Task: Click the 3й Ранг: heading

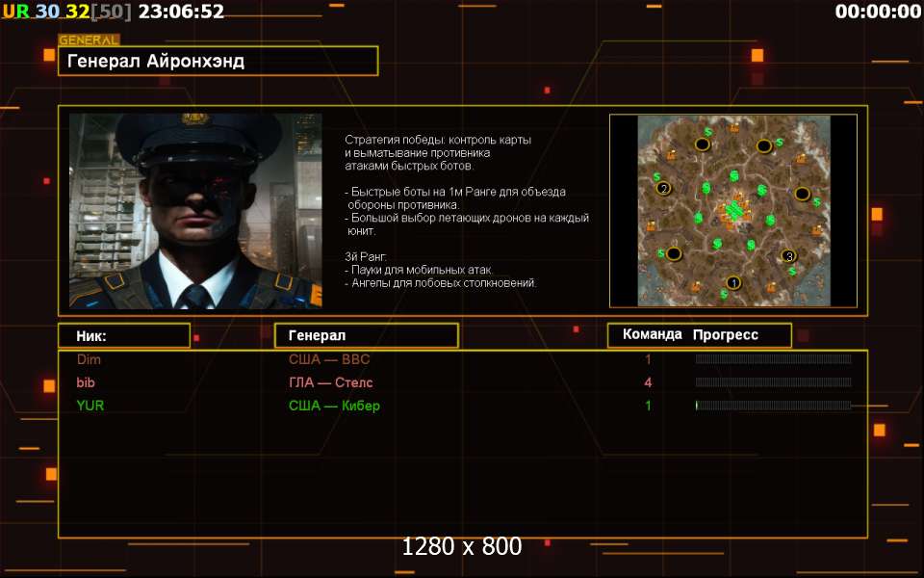Action: coord(366,256)
